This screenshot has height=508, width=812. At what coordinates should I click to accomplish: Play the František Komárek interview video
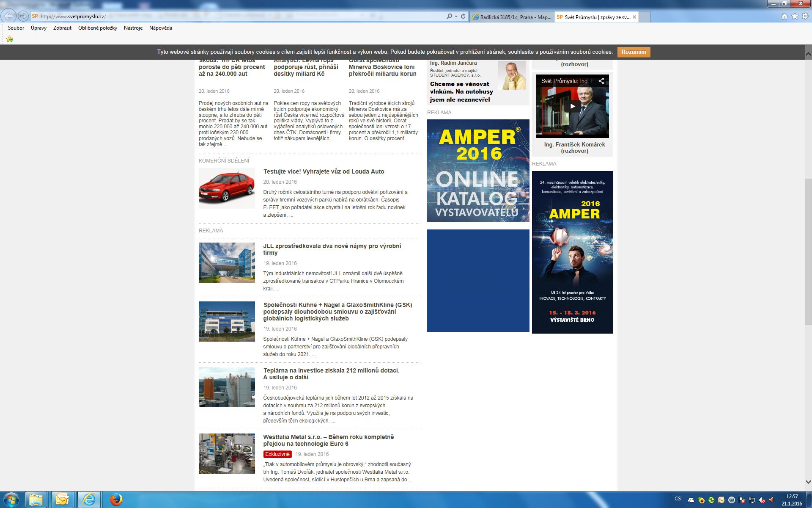point(572,106)
